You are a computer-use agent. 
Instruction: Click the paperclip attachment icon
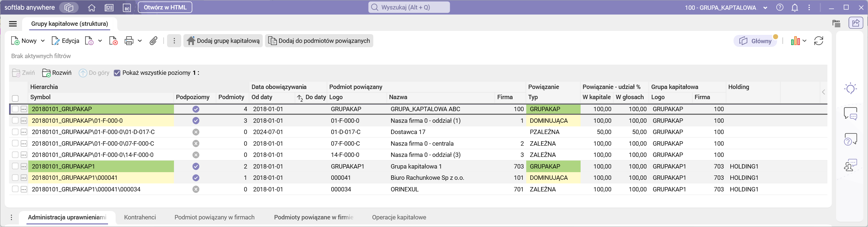pos(153,41)
